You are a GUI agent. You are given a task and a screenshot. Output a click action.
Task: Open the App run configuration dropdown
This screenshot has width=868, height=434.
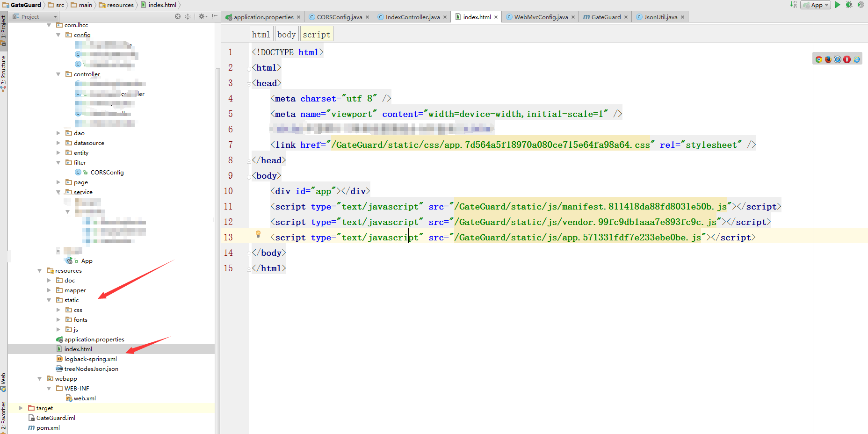[x=816, y=5]
